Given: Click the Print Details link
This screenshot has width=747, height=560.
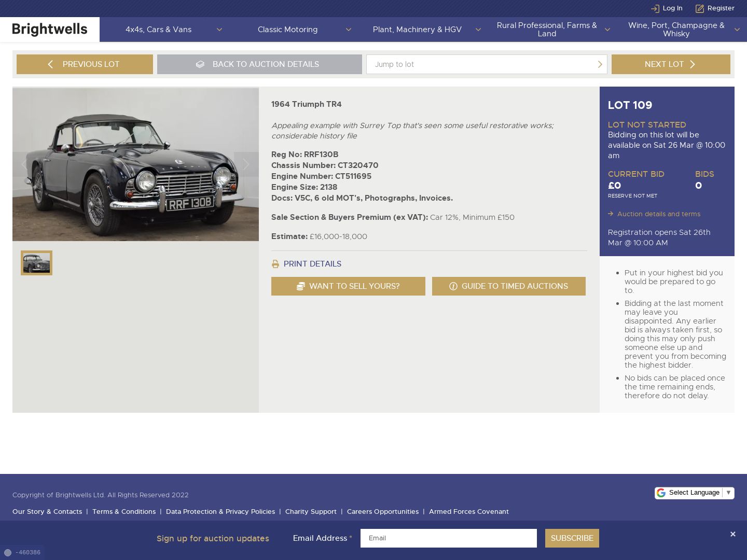Looking at the screenshot, I should coord(312,264).
